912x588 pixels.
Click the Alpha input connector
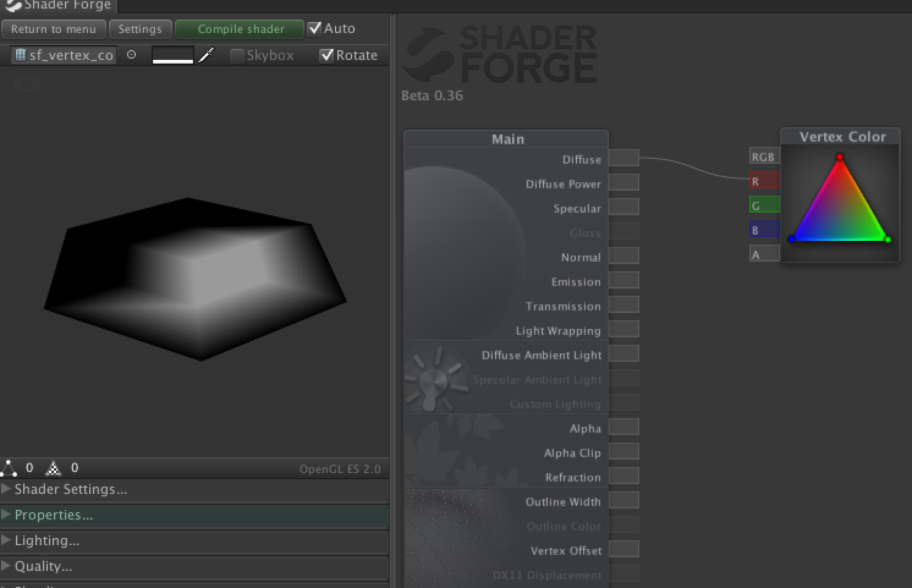[x=624, y=427]
